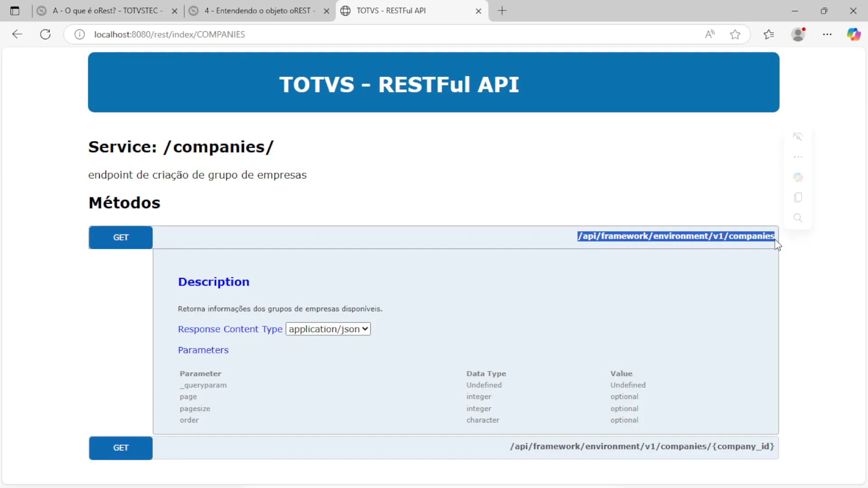868x488 pixels.
Task: Click the Refresh page icon
Action: point(45,34)
